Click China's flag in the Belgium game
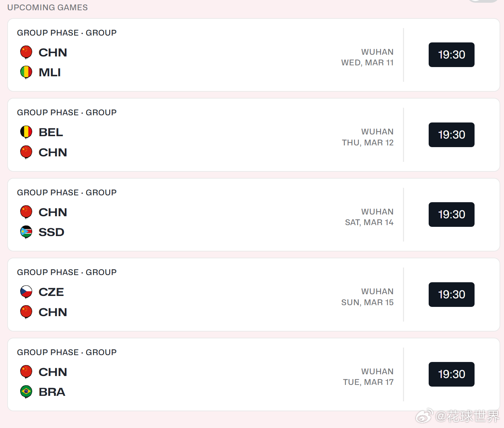Image resolution: width=504 pixels, height=428 pixels. (x=26, y=152)
